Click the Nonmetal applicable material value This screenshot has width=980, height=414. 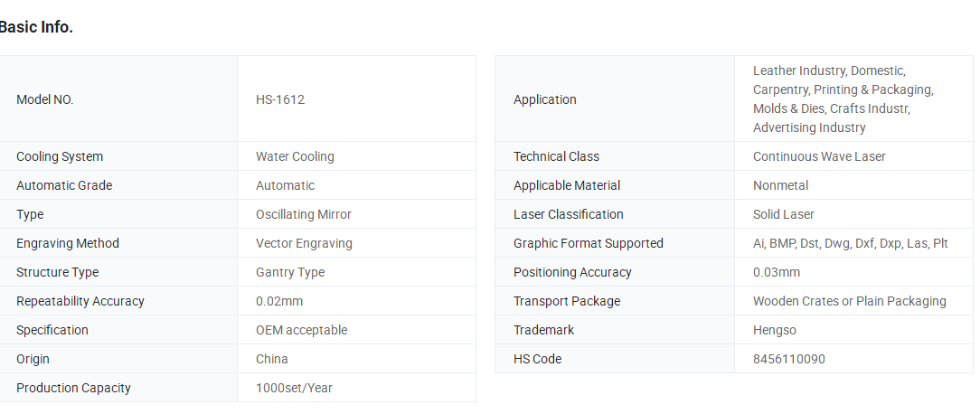pos(780,185)
